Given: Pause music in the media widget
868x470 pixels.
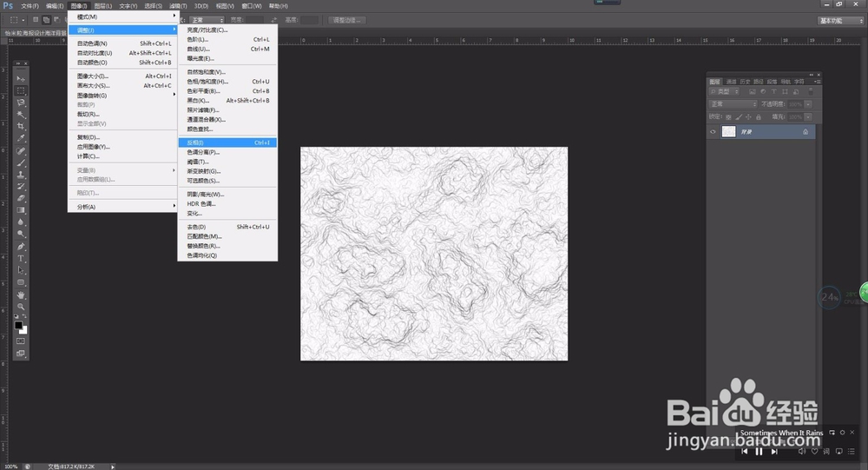Looking at the screenshot, I should [759, 451].
